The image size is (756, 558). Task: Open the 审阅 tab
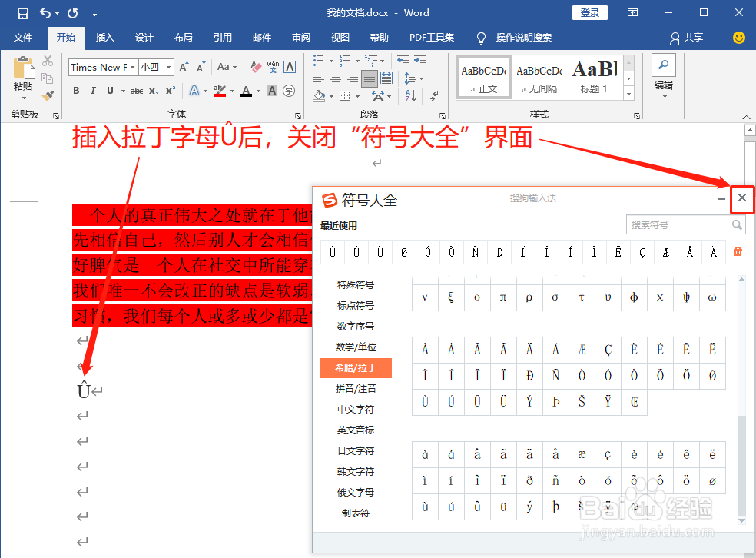click(301, 38)
